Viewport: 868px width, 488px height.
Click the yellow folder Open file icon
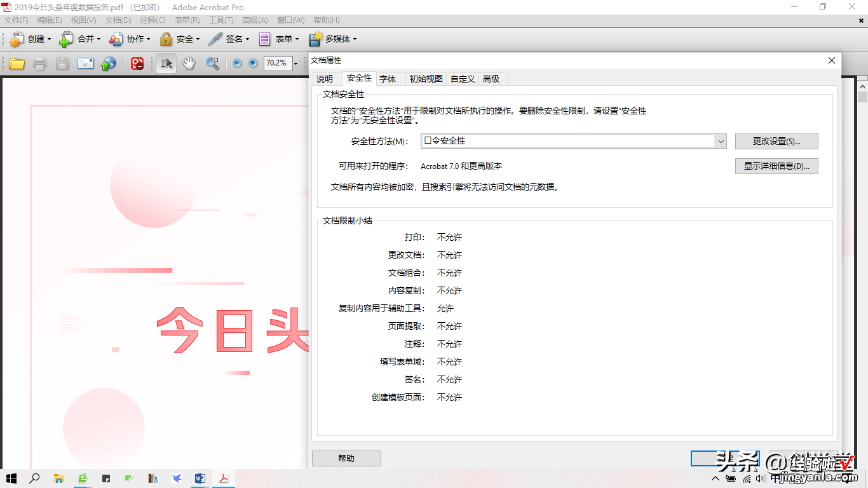click(17, 64)
